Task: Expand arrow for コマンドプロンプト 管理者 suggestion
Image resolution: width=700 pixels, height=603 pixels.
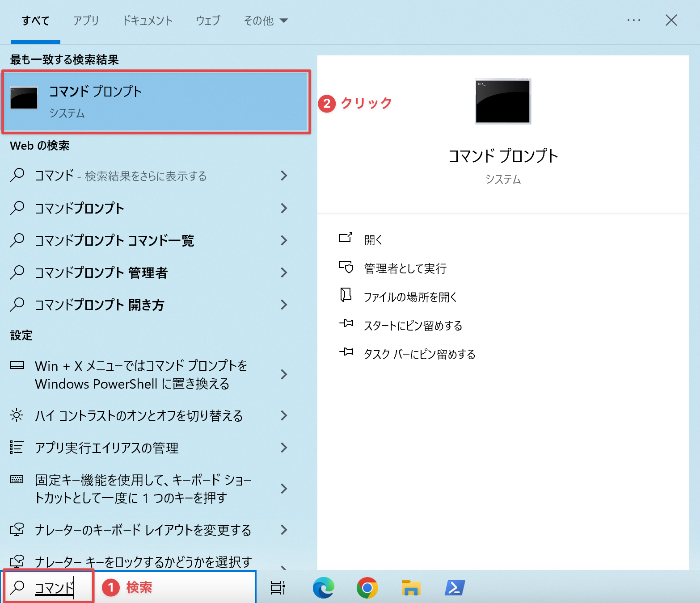Action: (x=283, y=272)
